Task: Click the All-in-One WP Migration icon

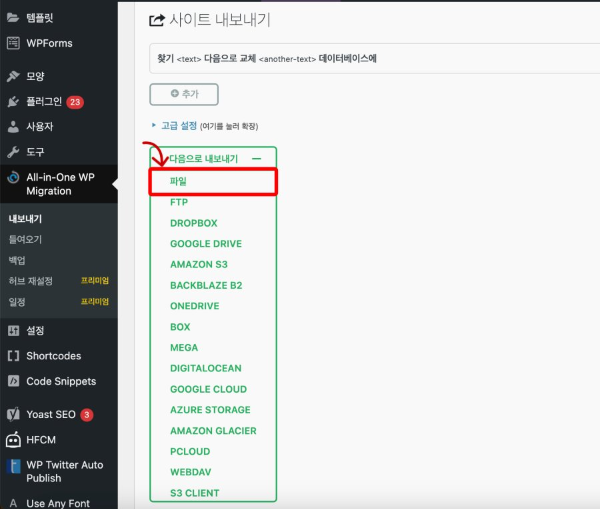Action: (13, 177)
